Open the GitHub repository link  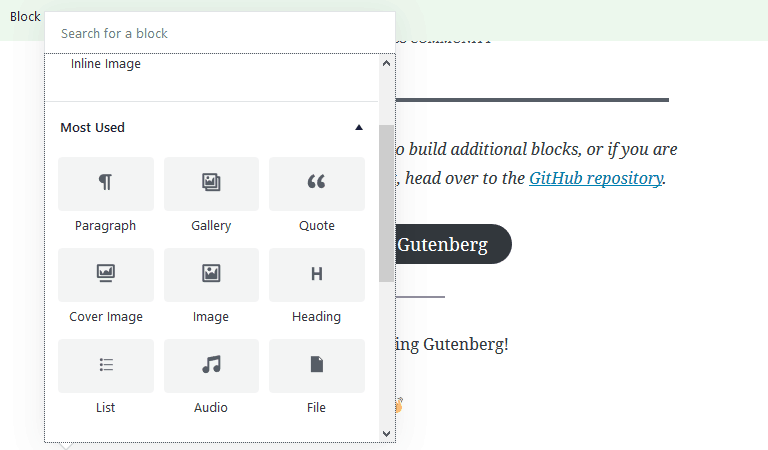point(596,178)
